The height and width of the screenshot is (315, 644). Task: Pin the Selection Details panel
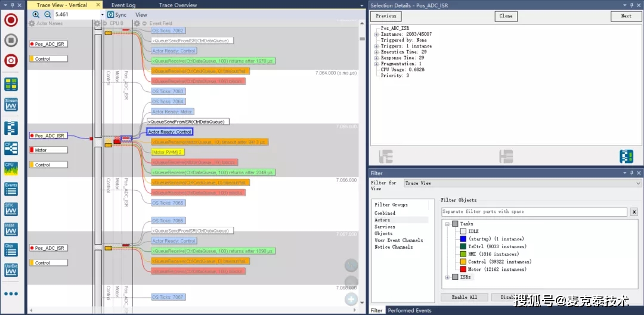click(x=631, y=5)
